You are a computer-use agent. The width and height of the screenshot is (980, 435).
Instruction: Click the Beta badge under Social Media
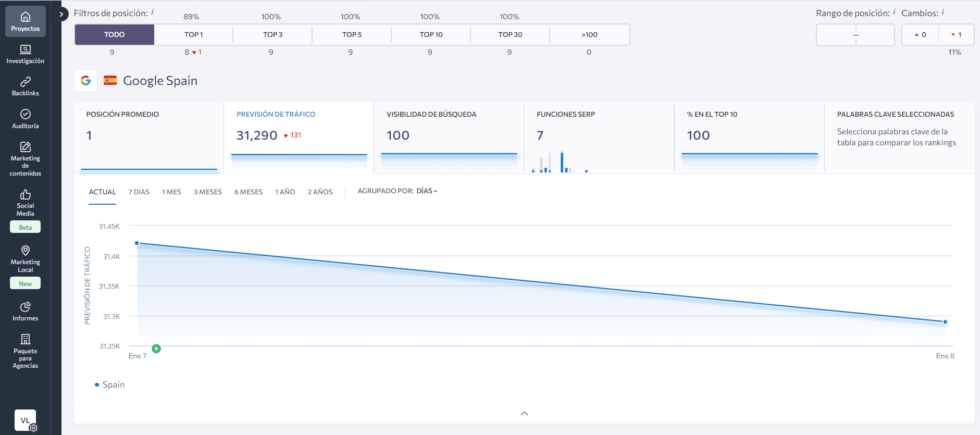pyautogui.click(x=25, y=227)
